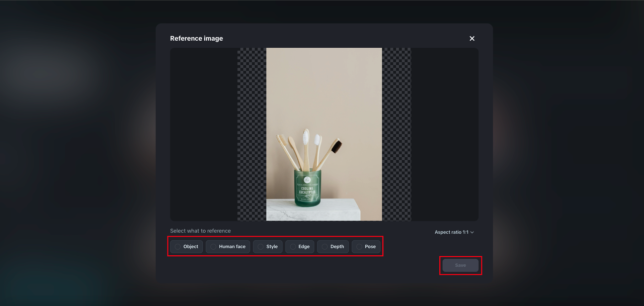644x306 pixels.
Task: Select the Style reference option
Action: [268, 247]
